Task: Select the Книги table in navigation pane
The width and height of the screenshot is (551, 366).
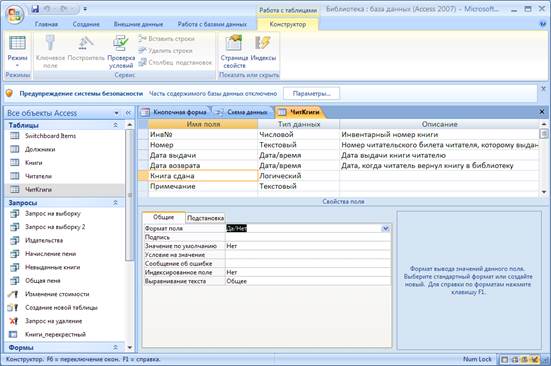Action: 33,163
